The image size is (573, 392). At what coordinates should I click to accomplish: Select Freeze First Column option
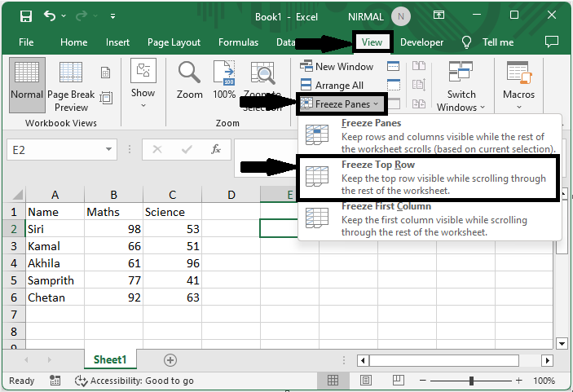pyautogui.click(x=429, y=219)
